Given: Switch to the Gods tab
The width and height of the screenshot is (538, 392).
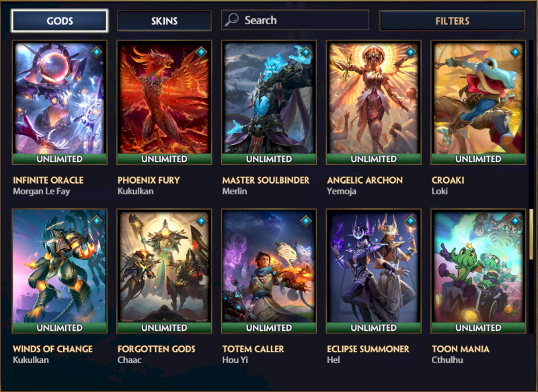Looking at the screenshot, I should [x=60, y=21].
